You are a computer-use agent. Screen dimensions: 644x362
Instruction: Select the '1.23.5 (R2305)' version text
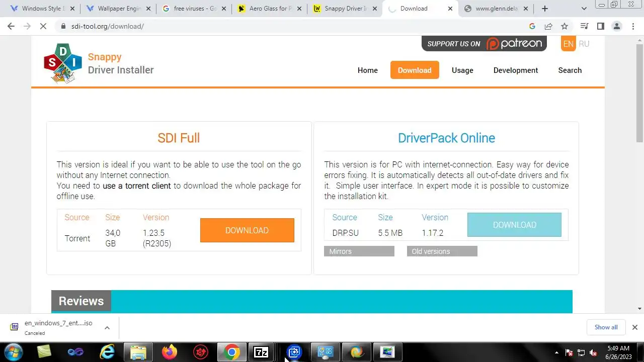pyautogui.click(x=157, y=238)
